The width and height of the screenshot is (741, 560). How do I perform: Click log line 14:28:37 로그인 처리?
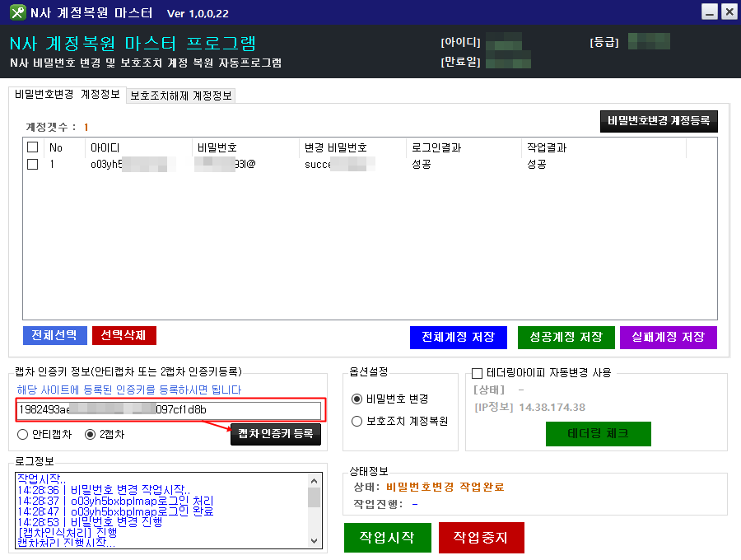click(x=116, y=501)
